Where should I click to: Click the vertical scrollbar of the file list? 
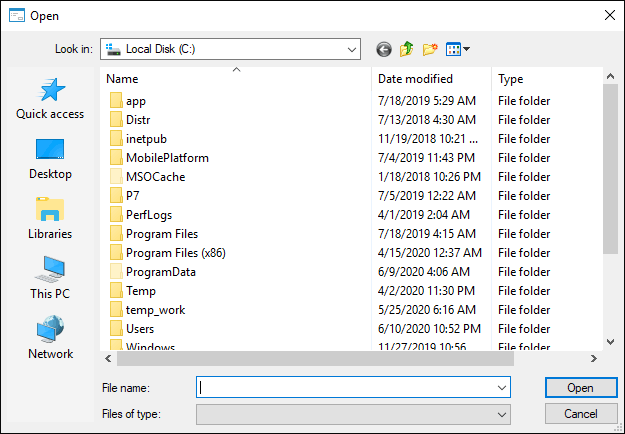click(610, 170)
